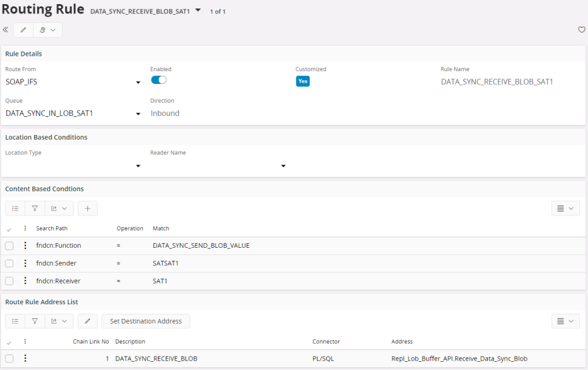Edit the selected route rule address with pencil

coord(88,321)
